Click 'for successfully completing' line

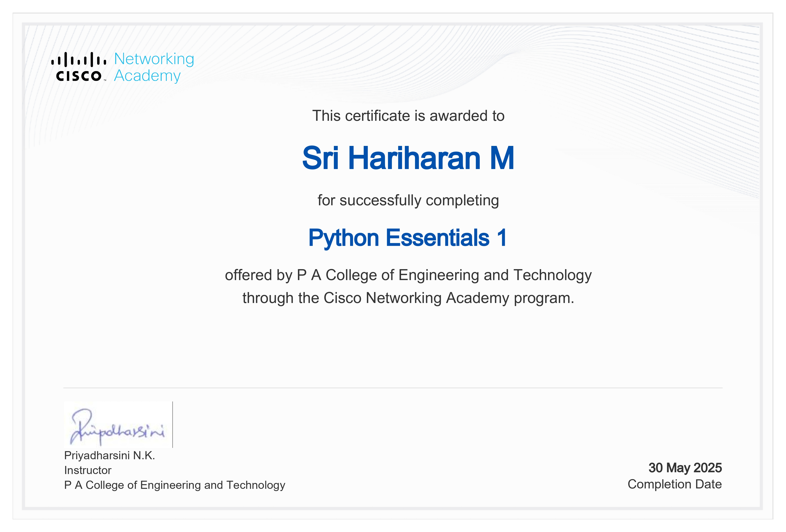(x=408, y=200)
